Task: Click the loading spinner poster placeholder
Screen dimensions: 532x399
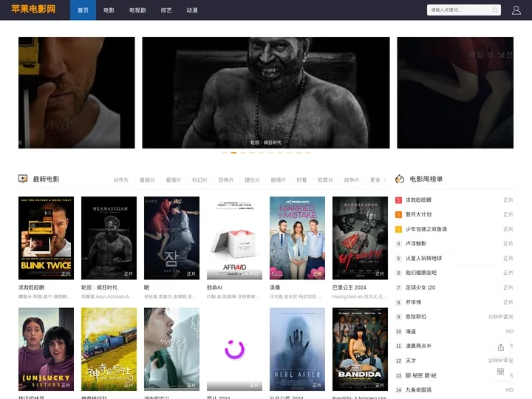Action: (234, 349)
